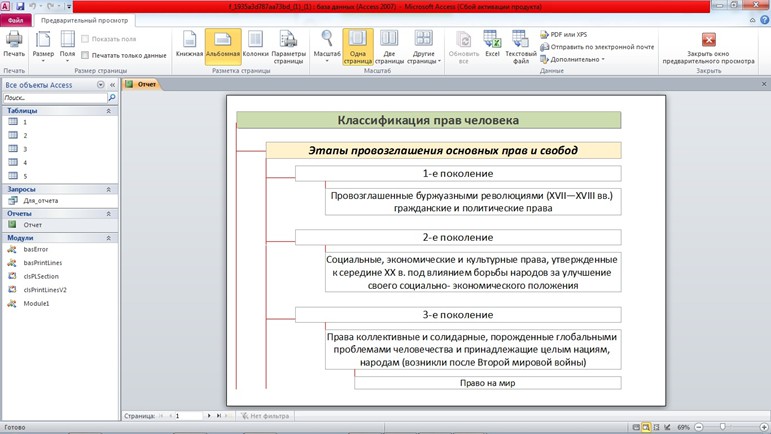Click the zoom slider handle

[722, 428]
